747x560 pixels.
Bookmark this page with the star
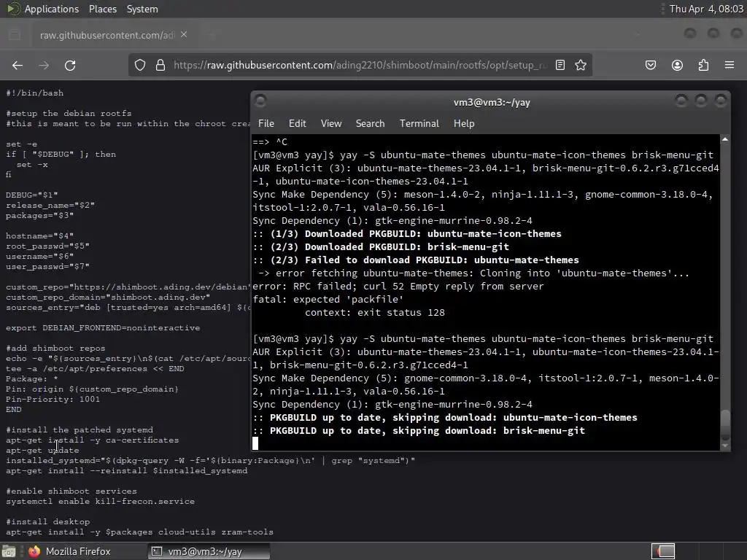(x=580, y=65)
